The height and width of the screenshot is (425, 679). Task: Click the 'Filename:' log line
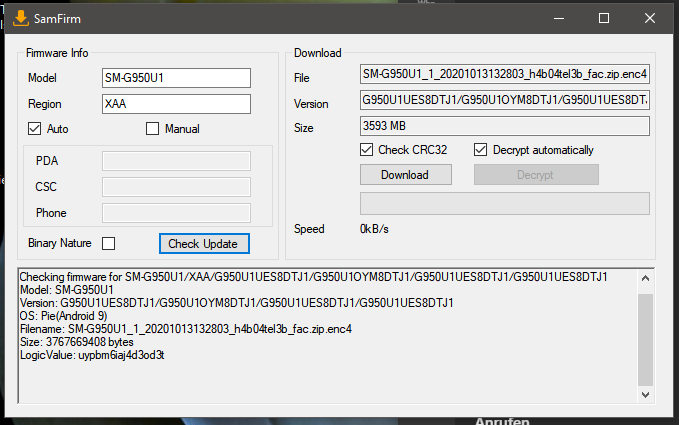186,329
